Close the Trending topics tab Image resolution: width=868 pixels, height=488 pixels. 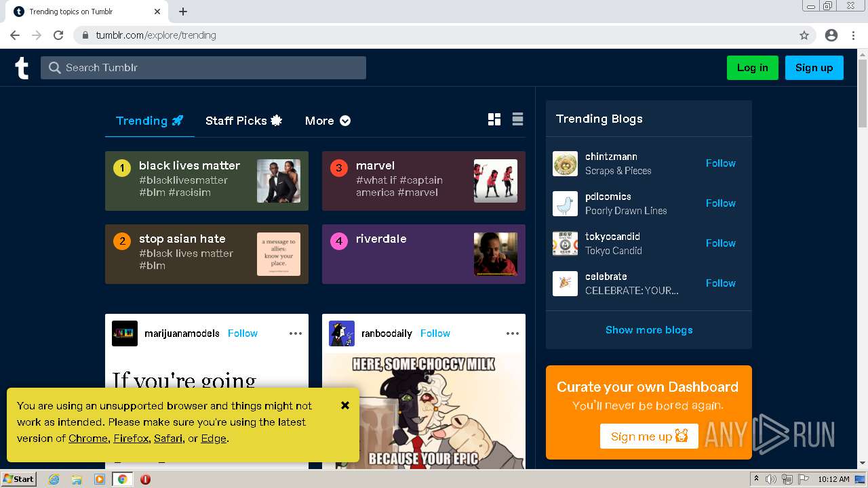coord(157,12)
